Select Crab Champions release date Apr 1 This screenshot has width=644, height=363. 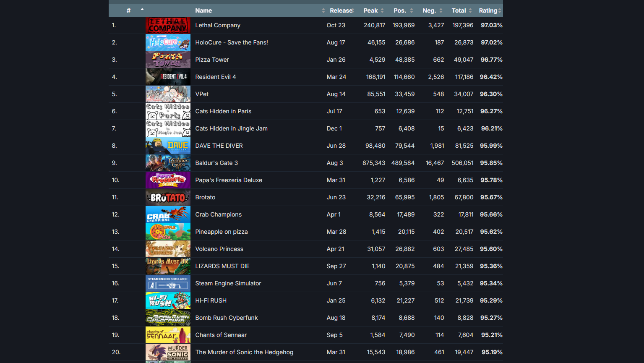pyautogui.click(x=334, y=214)
